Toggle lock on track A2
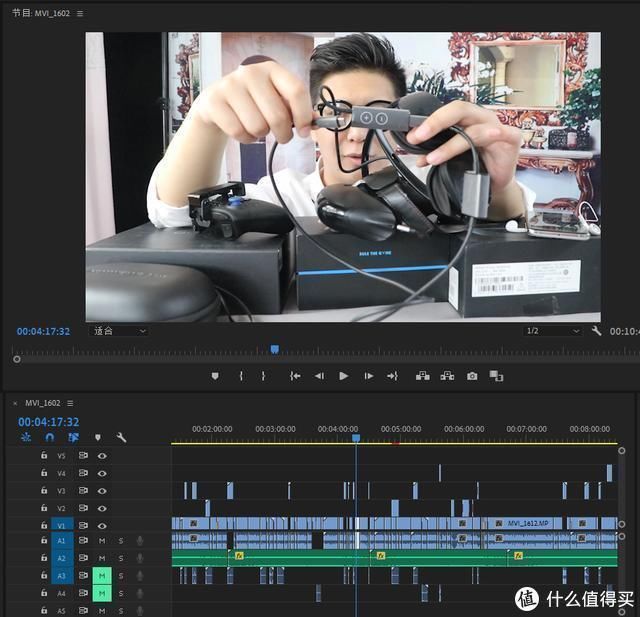 pyautogui.click(x=44, y=557)
